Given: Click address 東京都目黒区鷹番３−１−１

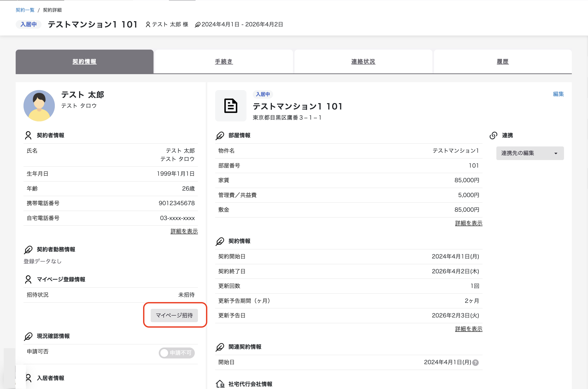Looking at the screenshot, I should tap(287, 117).
